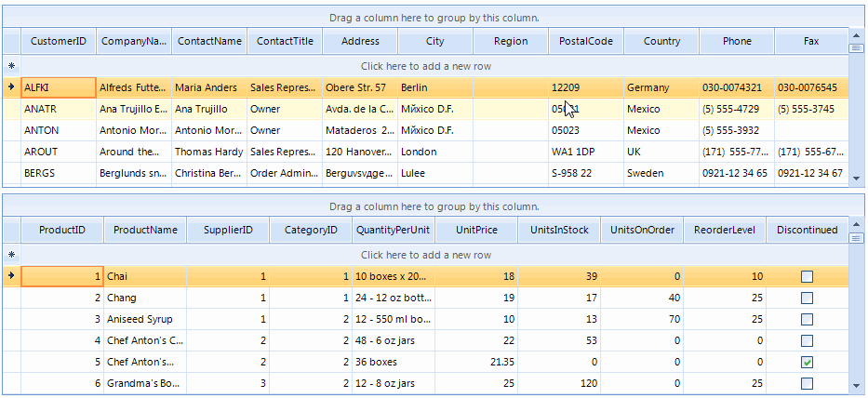The width and height of the screenshot is (868, 398).
Task: Click the London city cell
Action: coord(435,152)
